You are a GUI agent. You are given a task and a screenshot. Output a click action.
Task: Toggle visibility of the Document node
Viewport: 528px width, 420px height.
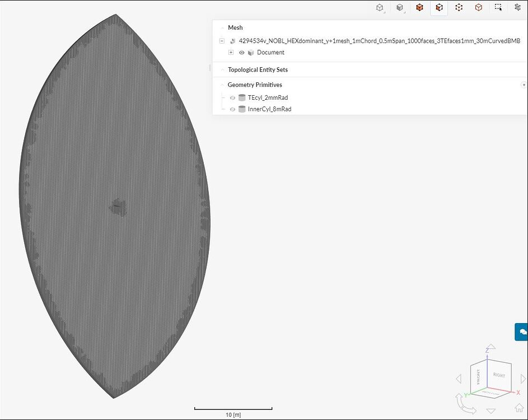click(x=241, y=52)
